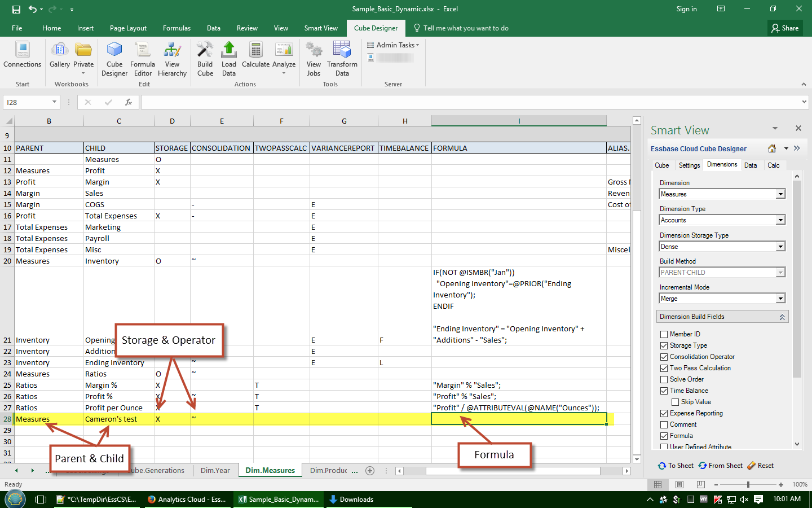Click the Smart View home icon

[772, 148]
